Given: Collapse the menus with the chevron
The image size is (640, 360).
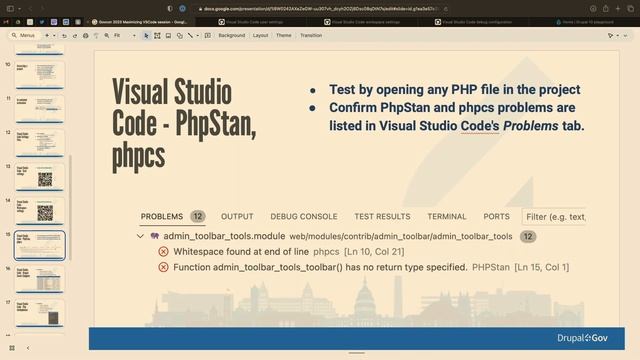Looking at the screenshot, I should (x=625, y=36).
